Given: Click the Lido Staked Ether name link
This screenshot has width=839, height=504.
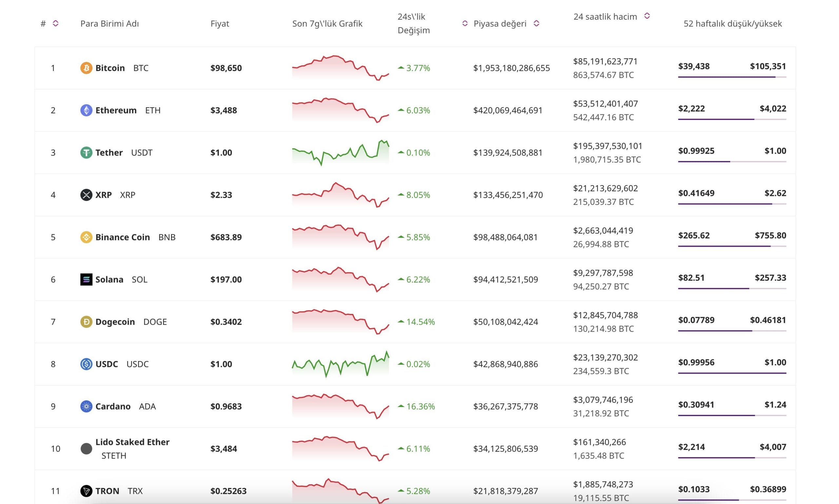Looking at the screenshot, I should (133, 442).
